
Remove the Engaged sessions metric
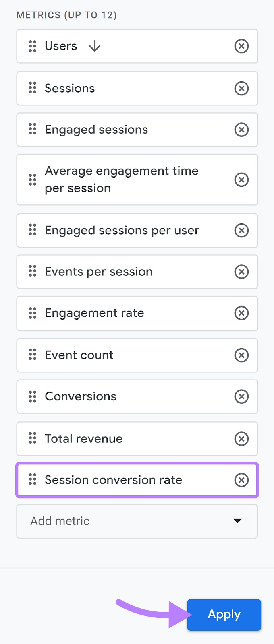coord(241,130)
